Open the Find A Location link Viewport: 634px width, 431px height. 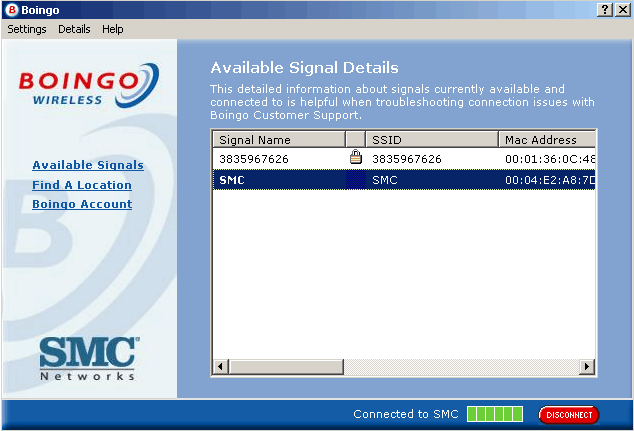82,185
